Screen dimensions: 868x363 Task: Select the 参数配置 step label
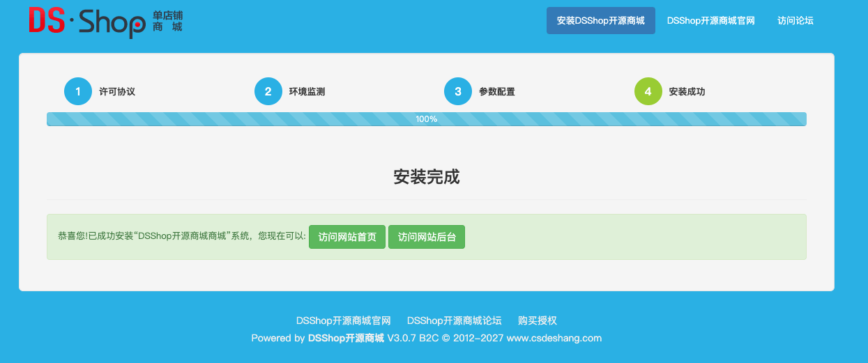tap(497, 92)
